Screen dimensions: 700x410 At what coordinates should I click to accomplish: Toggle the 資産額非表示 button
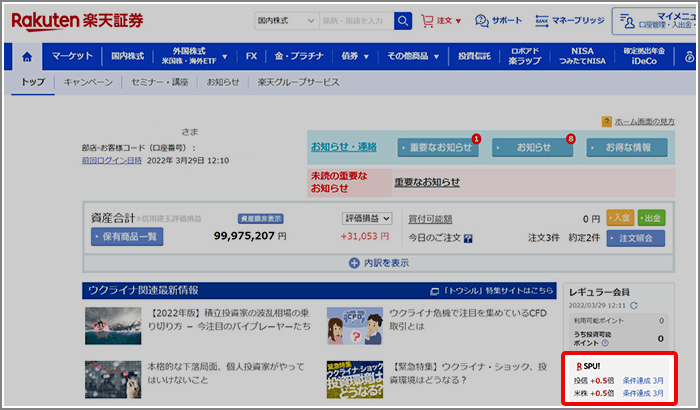261,218
